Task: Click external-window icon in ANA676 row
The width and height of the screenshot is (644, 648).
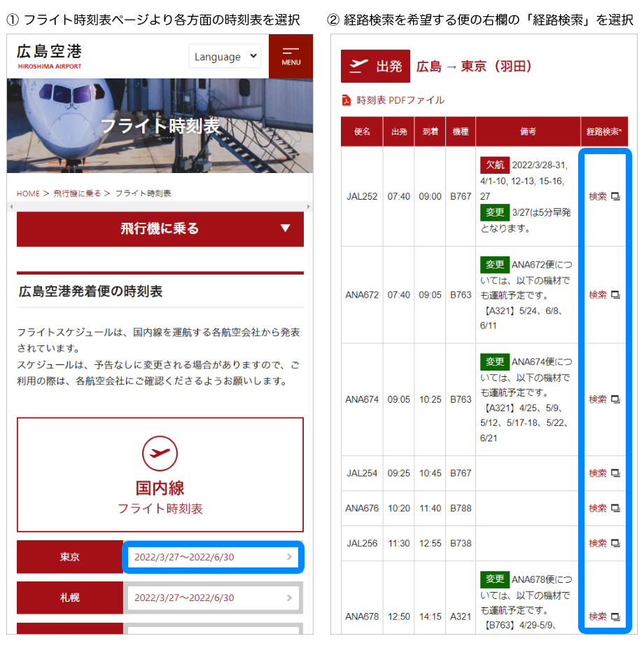Action: [x=615, y=508]
